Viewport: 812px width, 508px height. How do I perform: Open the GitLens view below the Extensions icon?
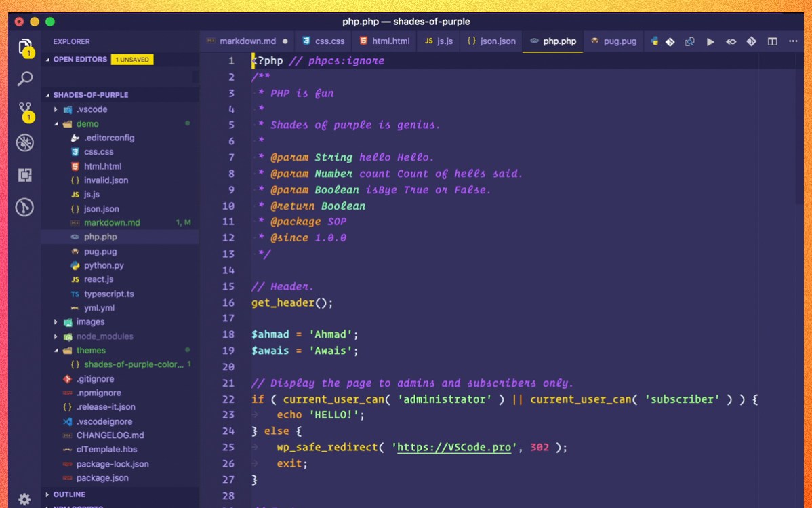(x=25, y=208)
